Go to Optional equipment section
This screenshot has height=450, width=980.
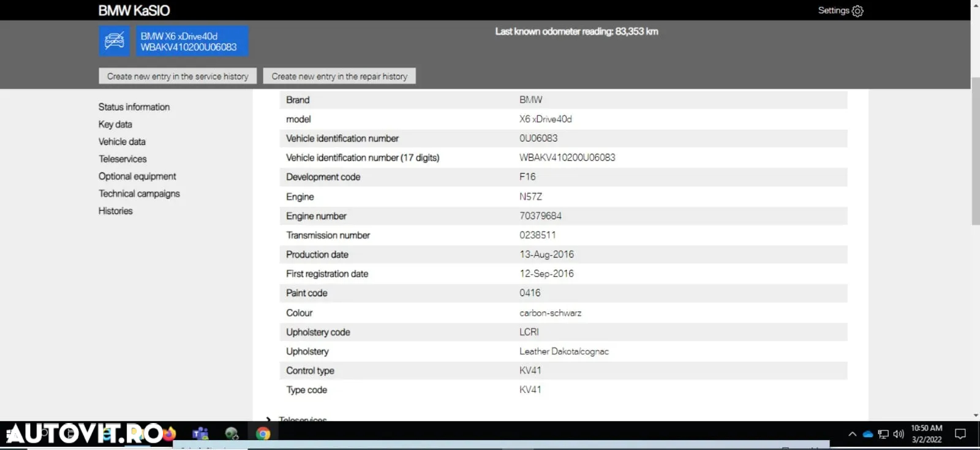click(x=137, y=176)
